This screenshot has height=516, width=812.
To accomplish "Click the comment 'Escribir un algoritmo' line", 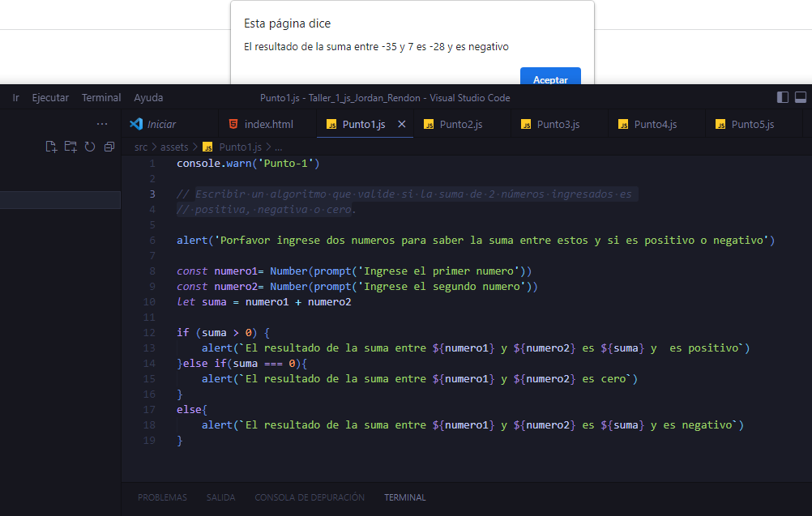I will 404,194.
